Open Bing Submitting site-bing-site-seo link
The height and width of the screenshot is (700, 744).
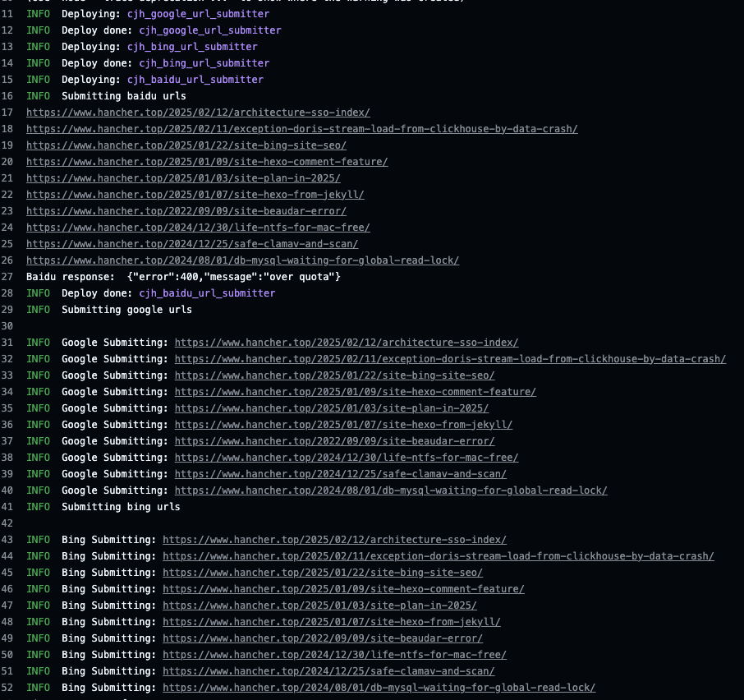pyautogui.click(x=322, y=573)
